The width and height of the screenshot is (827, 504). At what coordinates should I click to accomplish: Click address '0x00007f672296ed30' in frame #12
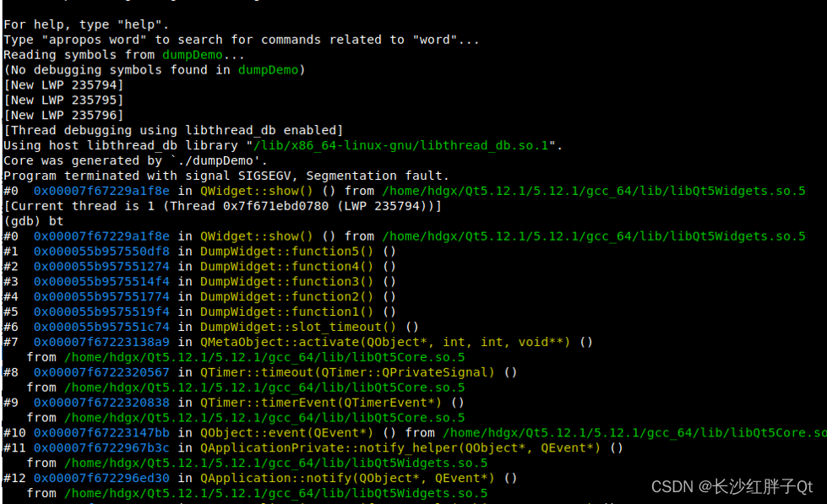pos(102,478)
